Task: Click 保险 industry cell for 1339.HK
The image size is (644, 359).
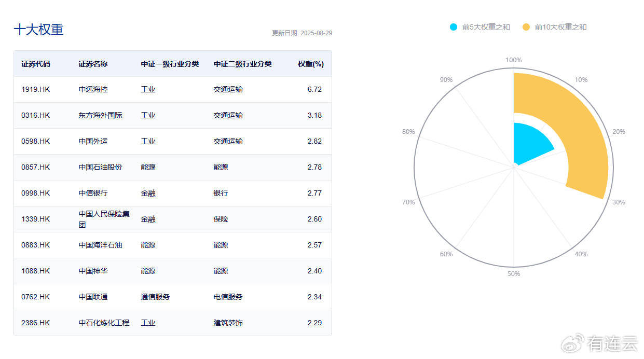Action: coord(221,219)
